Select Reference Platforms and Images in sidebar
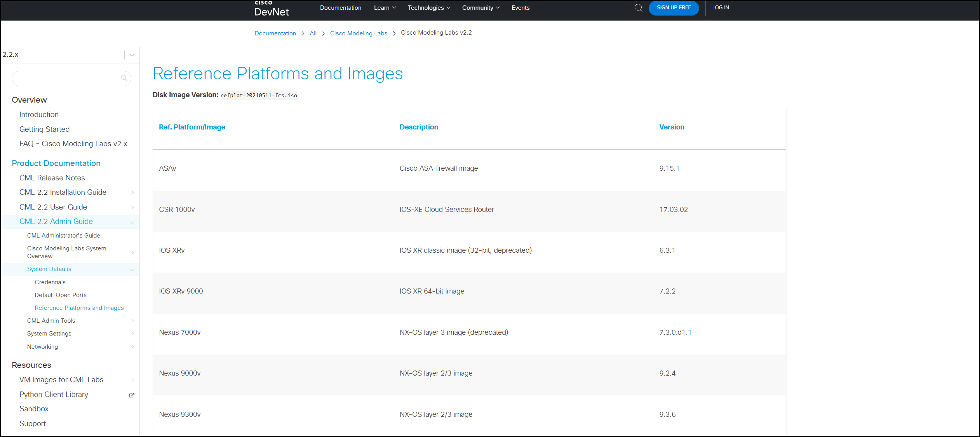The height and width of the screenshot is (437, 980). click(x=79, y=308)
